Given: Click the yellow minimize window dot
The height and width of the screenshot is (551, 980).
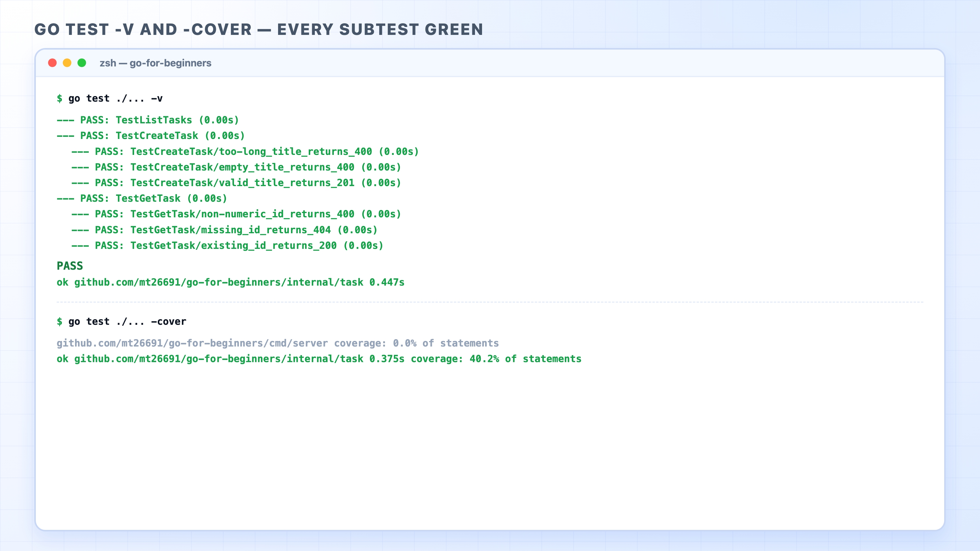Looking at the screenshot, I should tap(67, 63).
